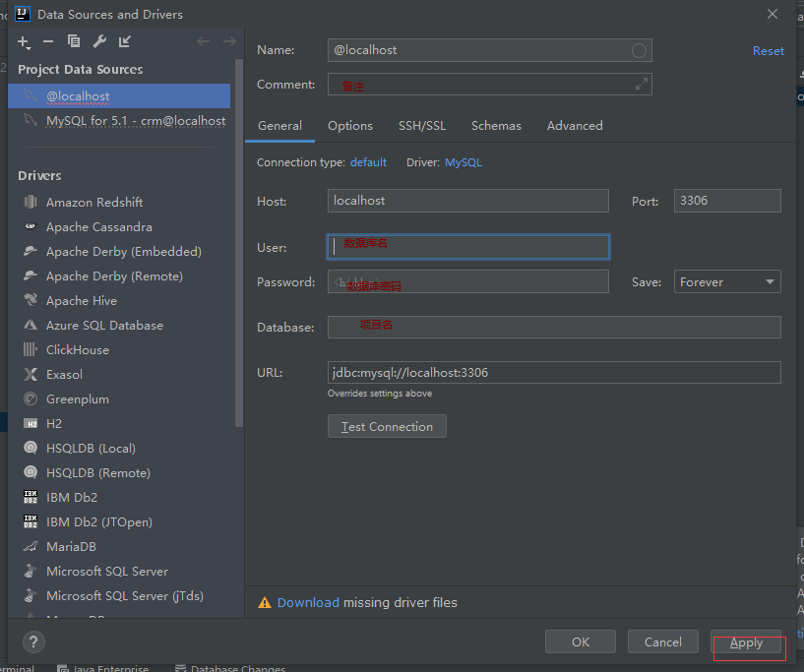Switch to the Options tab
Screen dimensions: 804x672
coord(350,126)
